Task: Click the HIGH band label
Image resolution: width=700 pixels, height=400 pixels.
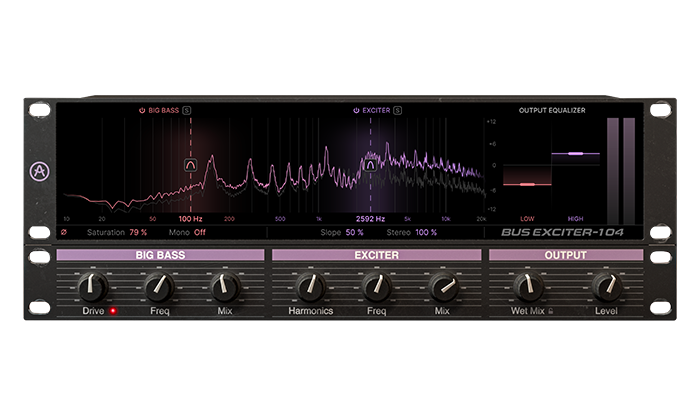Action: pyautogui.click(x=575, y=219)
